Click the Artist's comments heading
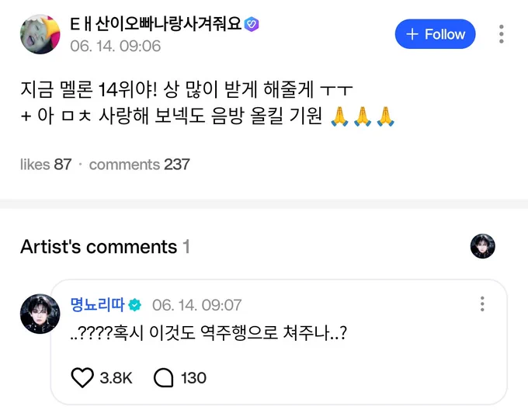This screenshot has width=528, height=420. pos(105,247)
